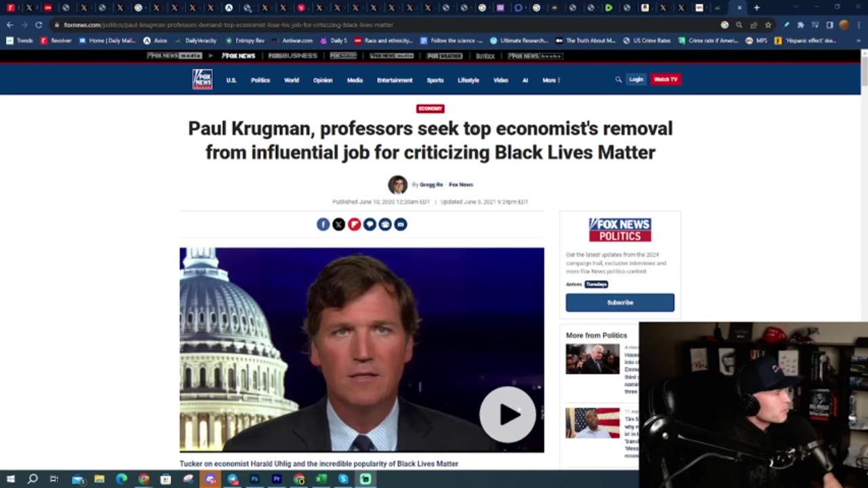This screenshot has width=868, height=488.
Task: Click the Fox Business network link
Action: [x=292, y=56]
